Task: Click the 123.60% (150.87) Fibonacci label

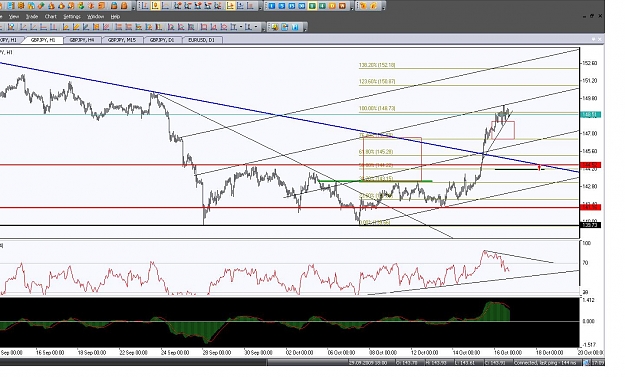Action: [x=377, y=81]
